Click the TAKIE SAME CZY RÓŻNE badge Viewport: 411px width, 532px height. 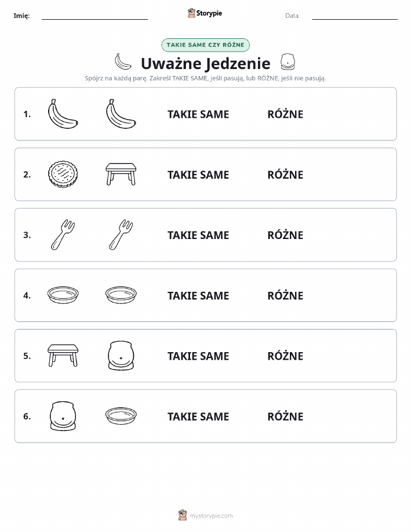205,45
